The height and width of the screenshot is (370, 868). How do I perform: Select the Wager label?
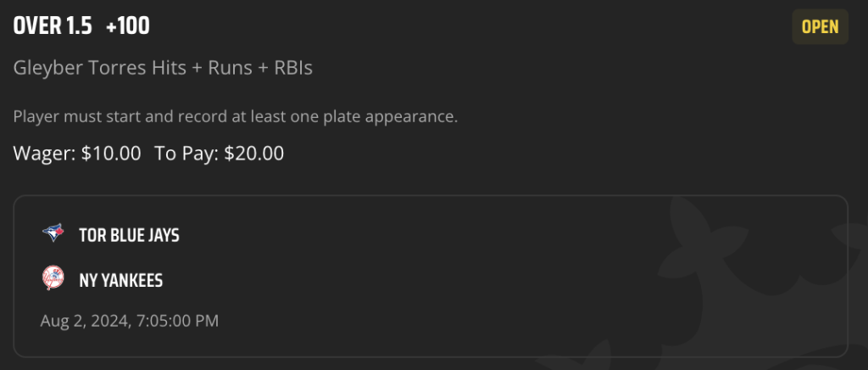(45, 154)
